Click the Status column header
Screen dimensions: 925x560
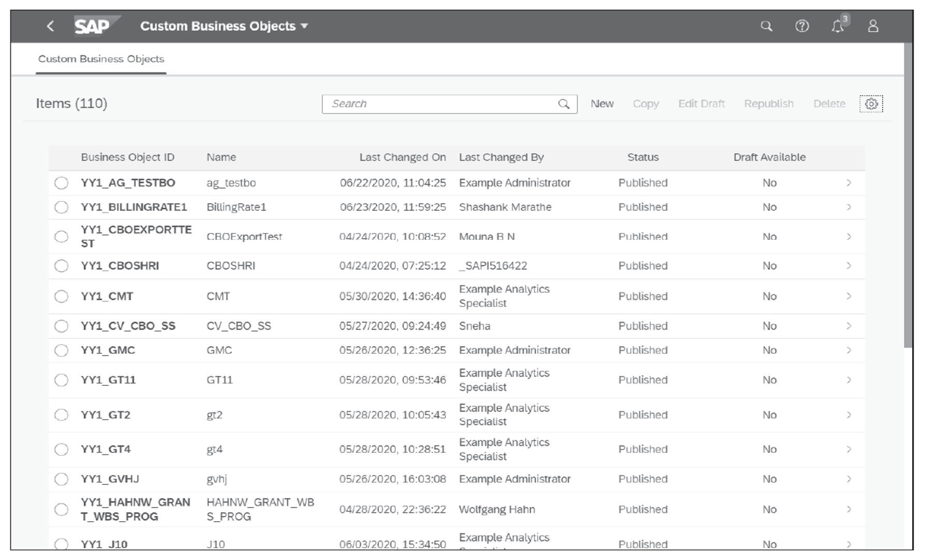coord(643,157)
